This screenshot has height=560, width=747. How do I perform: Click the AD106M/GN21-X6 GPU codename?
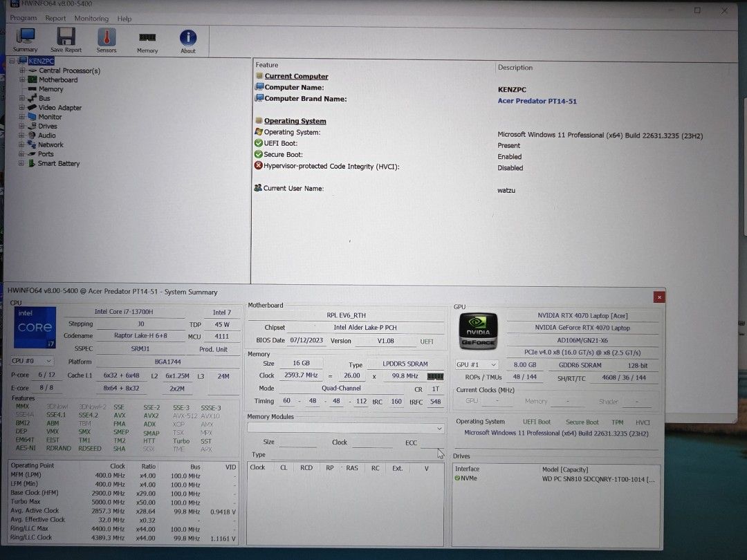click(x=582, y=340)
